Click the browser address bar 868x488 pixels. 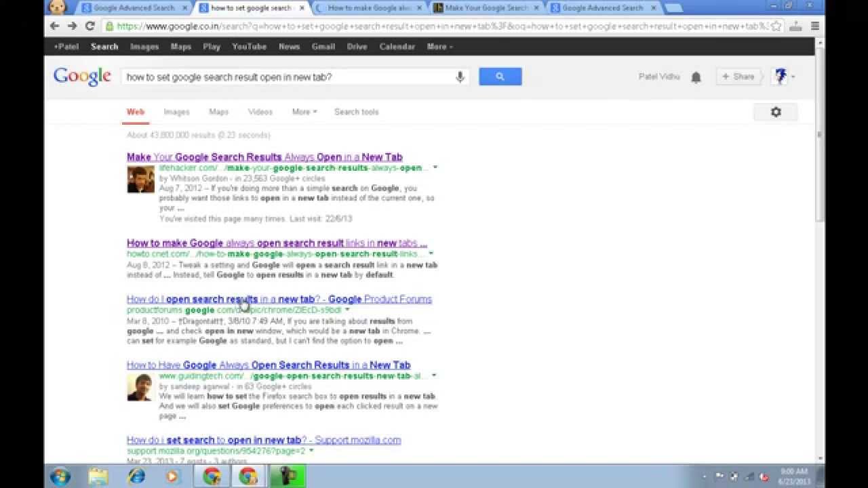pos(441,26)
